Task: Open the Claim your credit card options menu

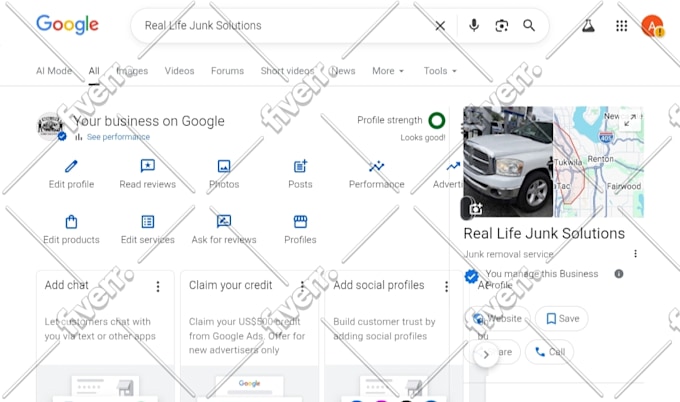Action: [x=302, y=286]
